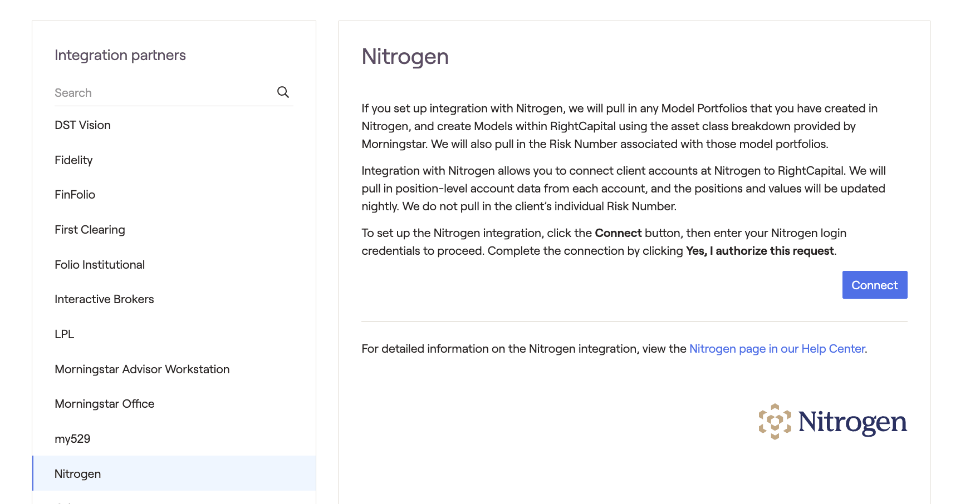Select the LPL integration partner
The image size is (980, 504).
click(x=64, y=334)
